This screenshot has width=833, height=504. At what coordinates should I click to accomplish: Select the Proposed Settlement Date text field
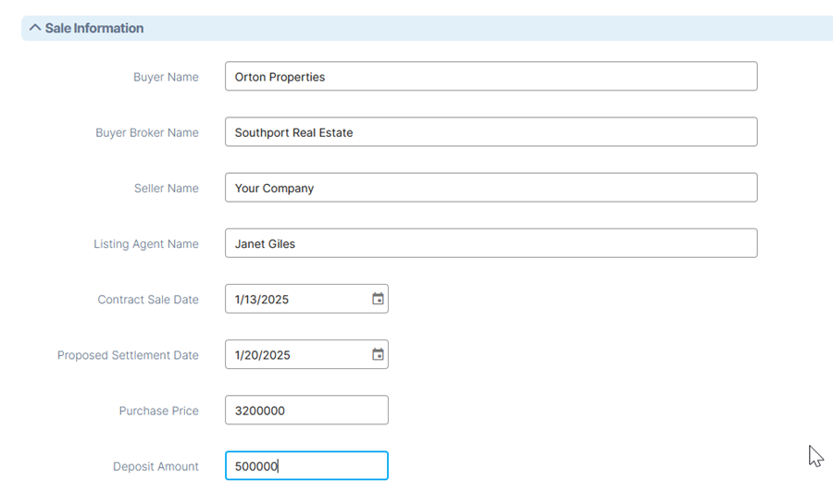tap(297, 355)
